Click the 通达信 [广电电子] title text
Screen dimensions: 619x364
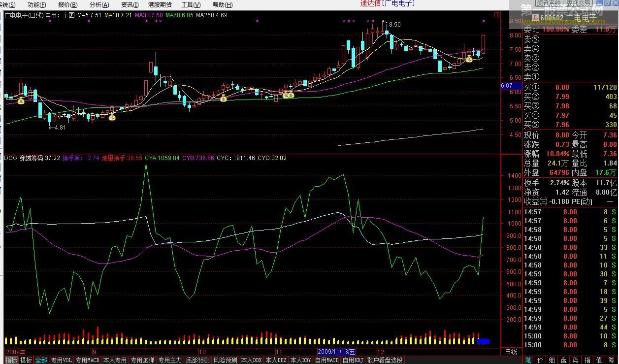388,3
